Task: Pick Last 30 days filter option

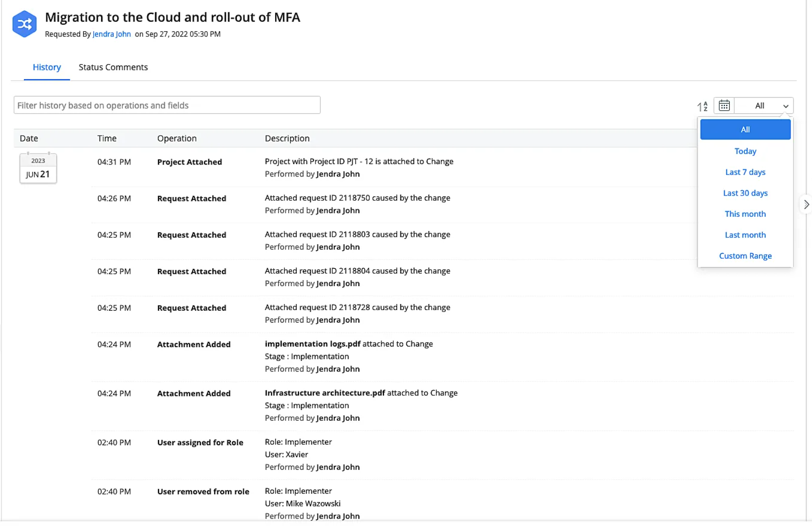Action: (745, 193)
